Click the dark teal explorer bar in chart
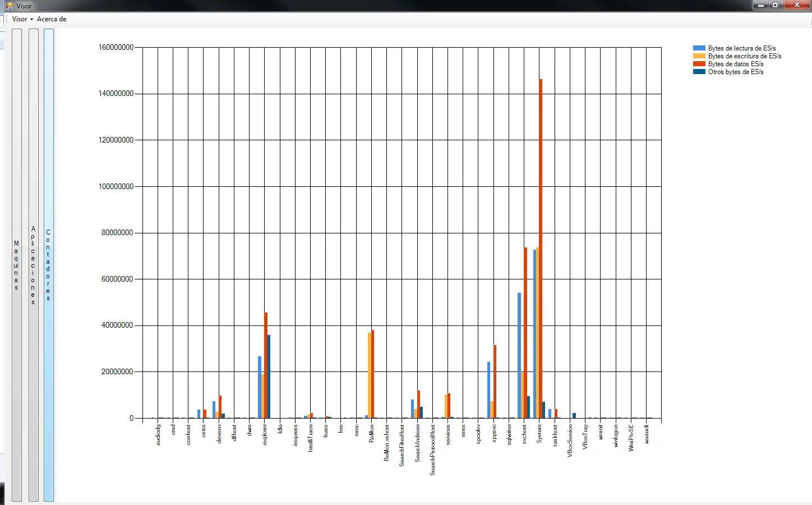The width and height of the screenshot is (812, 505). click(x=269, y=377)
